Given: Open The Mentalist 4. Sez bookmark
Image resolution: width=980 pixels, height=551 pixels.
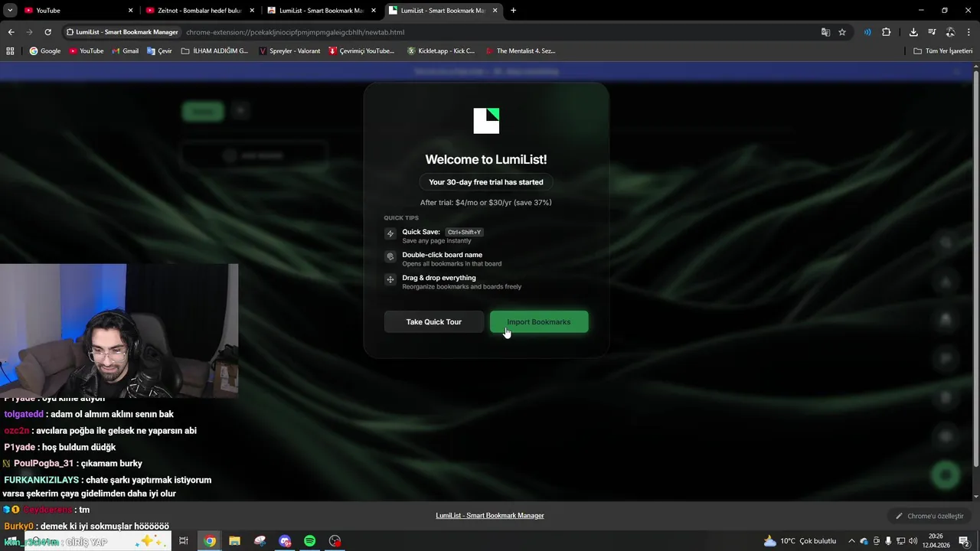Looking at the screenshot, I should pyautogui.click(x=520, y=51).
